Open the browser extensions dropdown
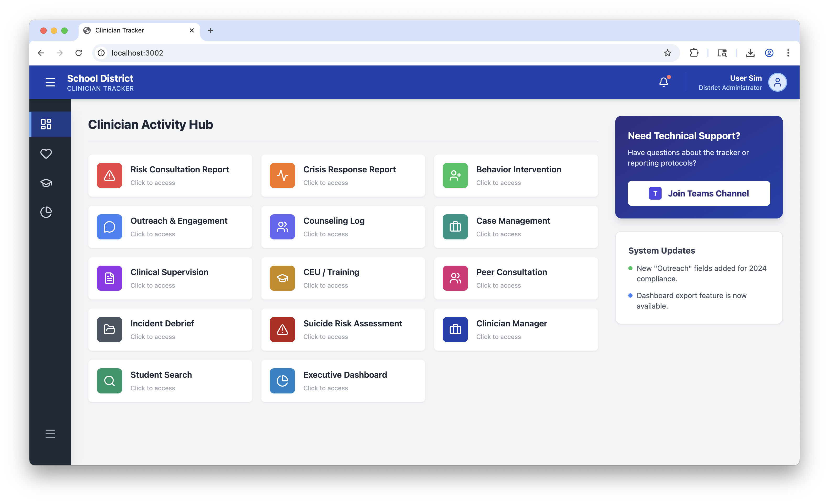Viewport: 829px width, 504px height. (694, 53)
